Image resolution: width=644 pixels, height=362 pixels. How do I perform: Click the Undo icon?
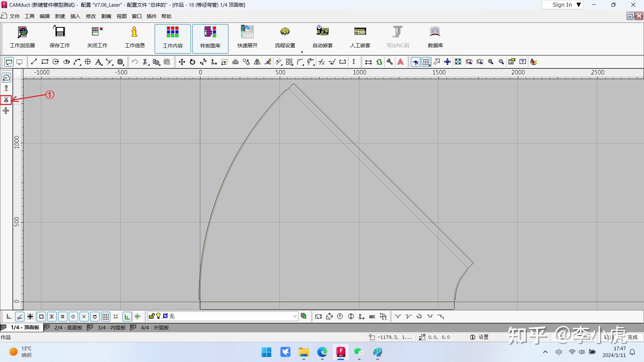[x=135, y=62]
